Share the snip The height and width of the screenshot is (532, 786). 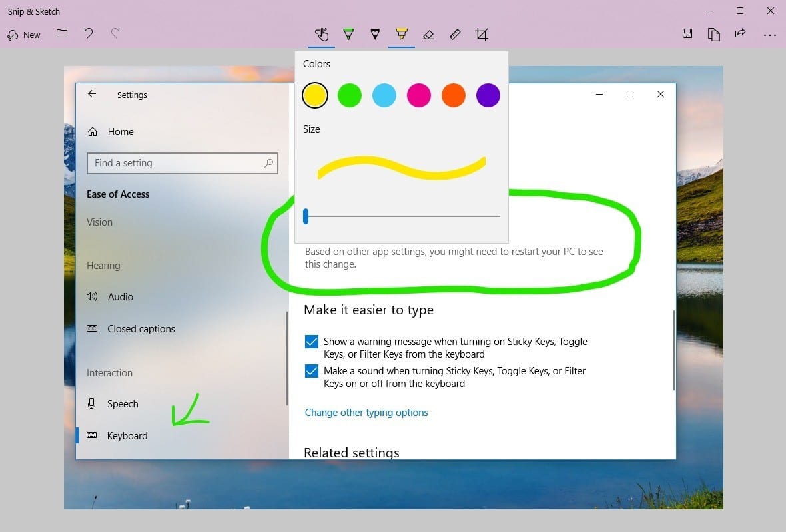click(740, 35)
